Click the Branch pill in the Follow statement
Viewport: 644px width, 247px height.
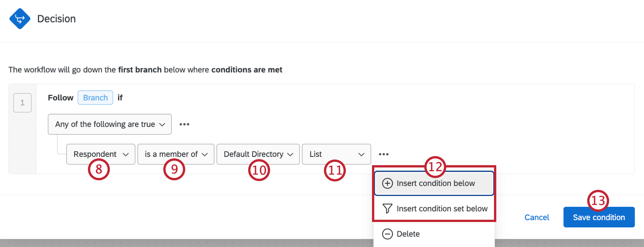pyautogui.click(x=95, y=97)
